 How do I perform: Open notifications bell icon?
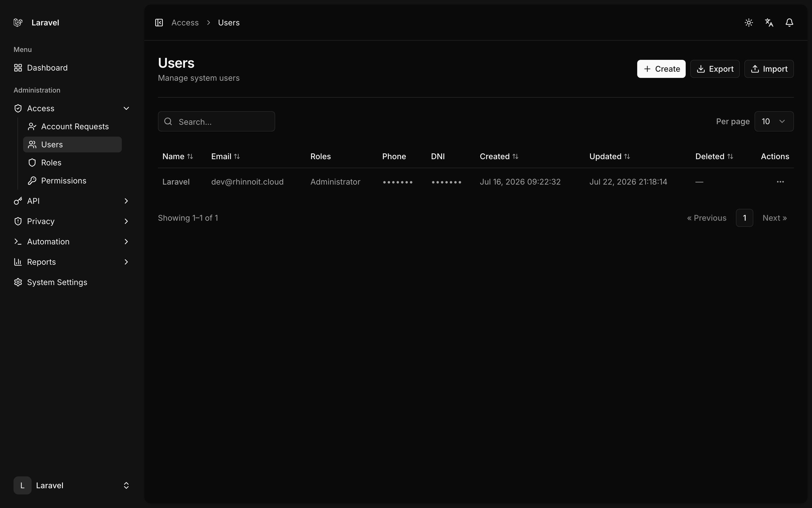pyautogui.click(x=789, y=23)
